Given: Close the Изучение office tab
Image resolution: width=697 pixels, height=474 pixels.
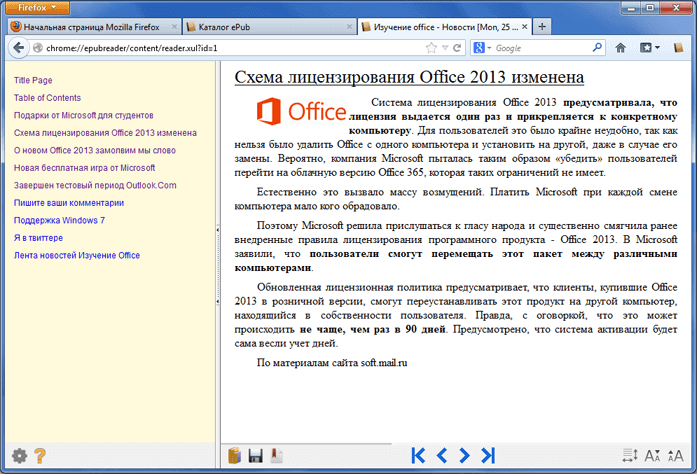Looking at the screenshot, I should [x=525, y=27].
